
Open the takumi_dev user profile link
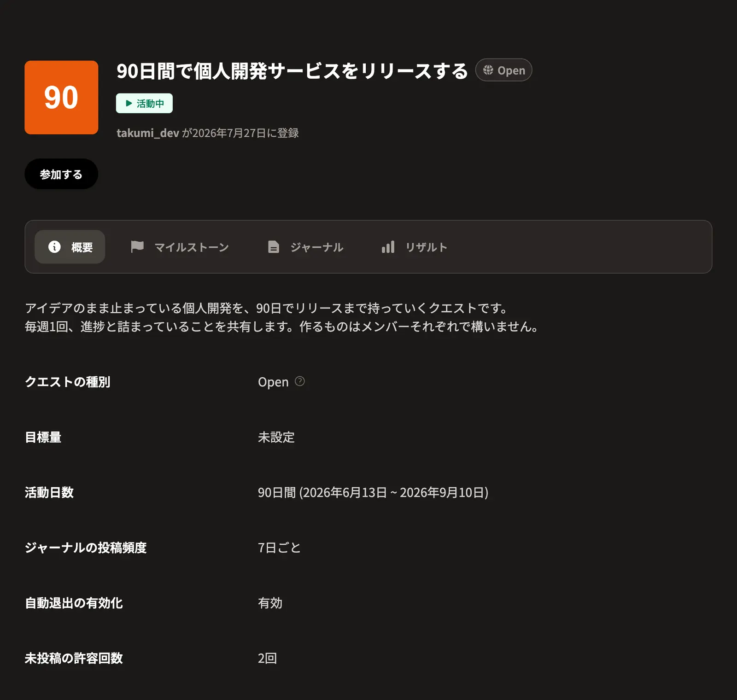[x=148, y=133]
